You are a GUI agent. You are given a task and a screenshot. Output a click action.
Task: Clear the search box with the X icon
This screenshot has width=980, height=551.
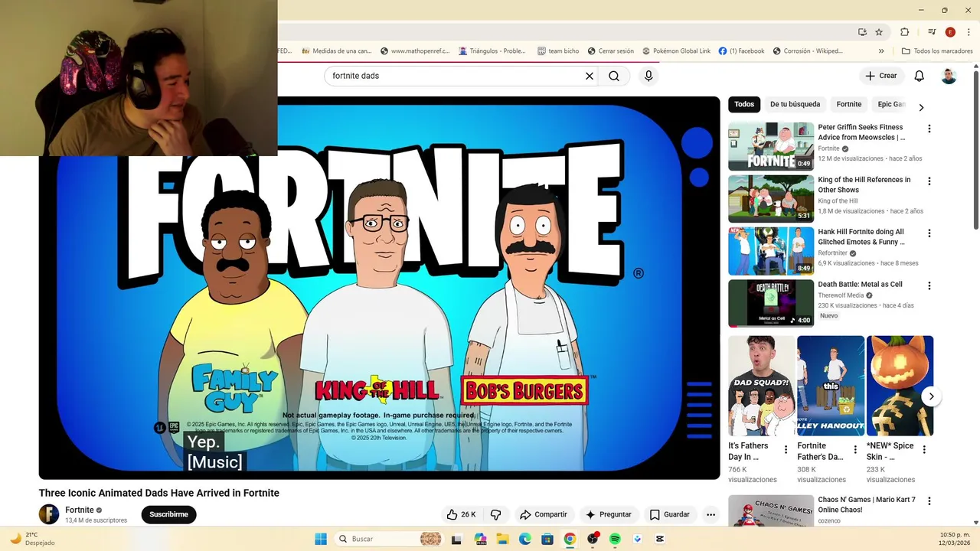point(590,76)
